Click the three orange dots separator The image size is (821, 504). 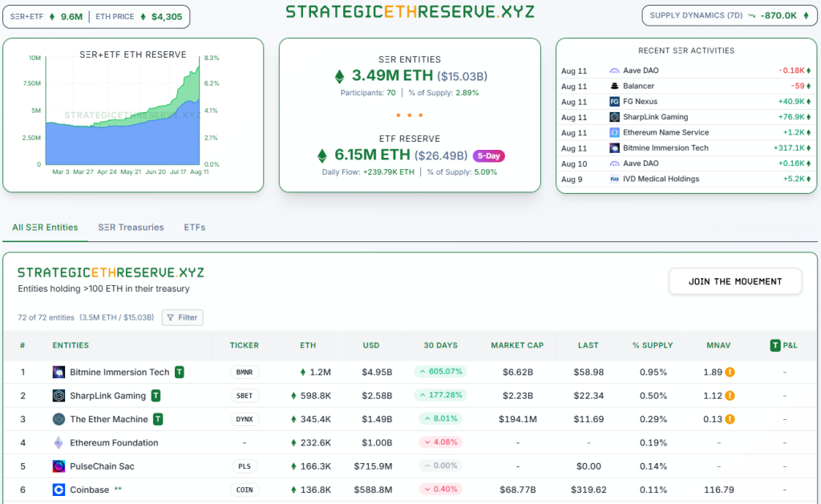click(x=410, y=115)
